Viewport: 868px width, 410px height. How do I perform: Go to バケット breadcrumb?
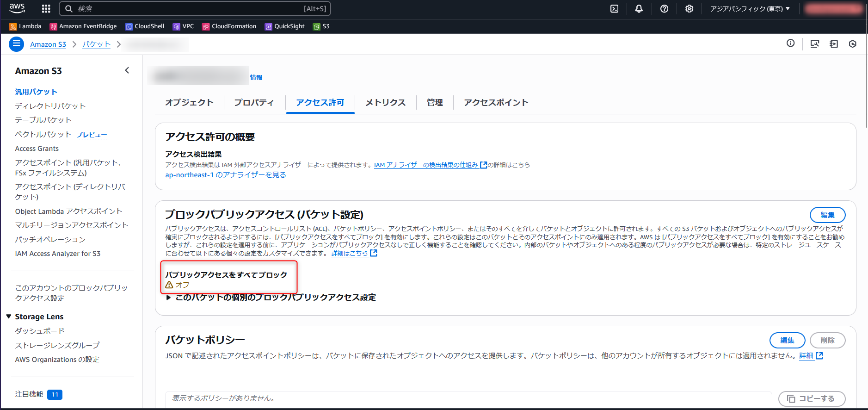click(96, 44)
